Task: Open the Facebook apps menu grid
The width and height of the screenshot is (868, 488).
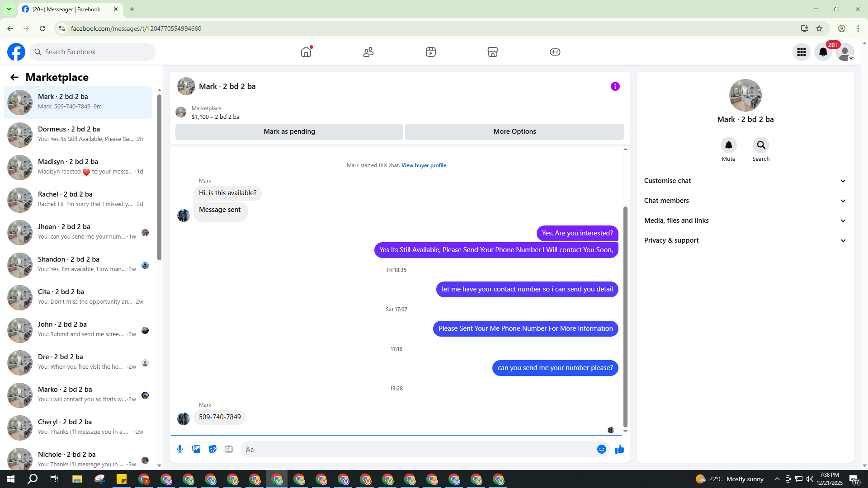Action: click(x=802, y=52)
